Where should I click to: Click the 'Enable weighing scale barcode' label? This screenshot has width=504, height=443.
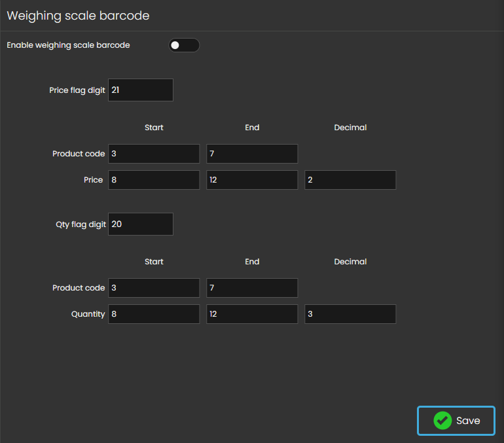[68, 45]
